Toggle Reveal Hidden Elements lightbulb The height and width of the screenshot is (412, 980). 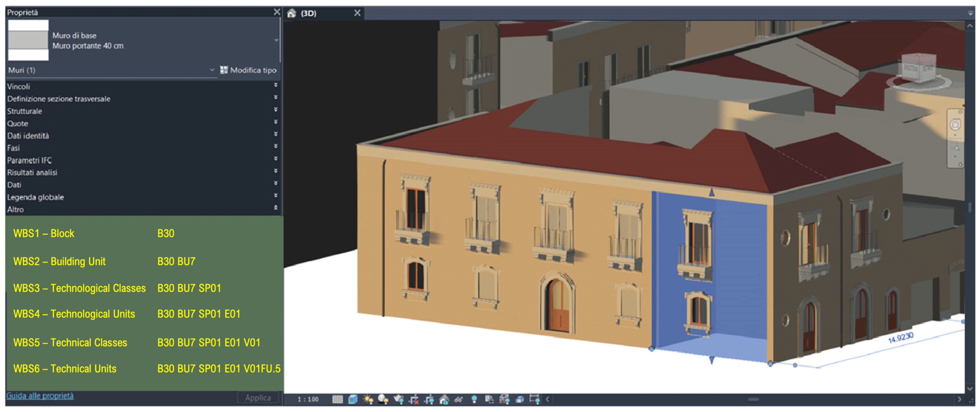[x=474, y=399]
